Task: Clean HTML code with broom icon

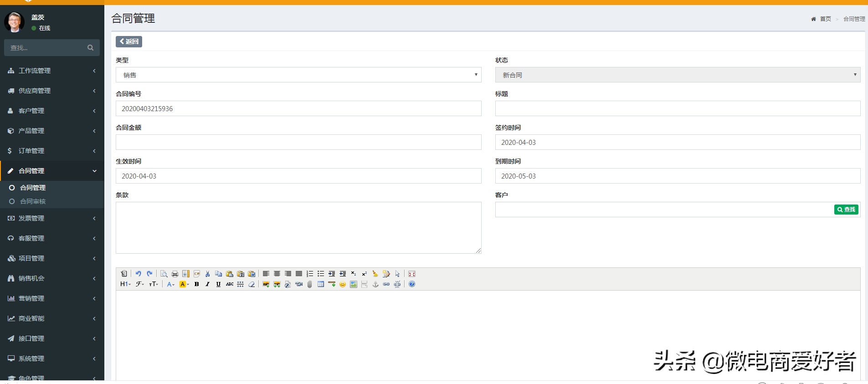Action: (375, 274)
